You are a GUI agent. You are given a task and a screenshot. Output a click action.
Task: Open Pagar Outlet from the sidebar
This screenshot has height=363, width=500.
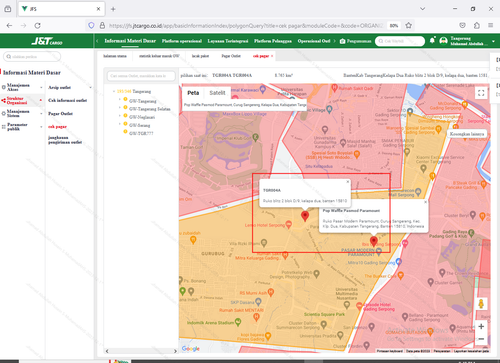pos(60,114)
